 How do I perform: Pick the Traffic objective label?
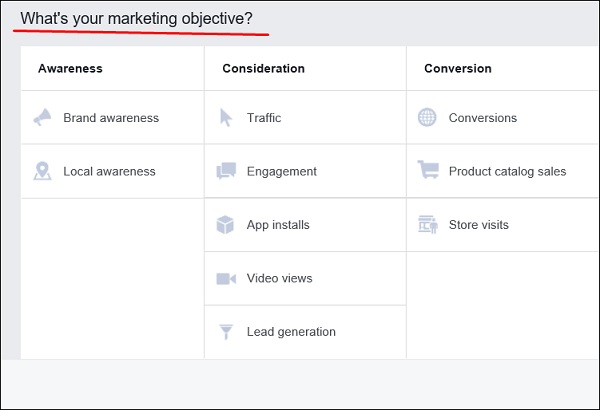pyautogui.click(x=264, y=118)
